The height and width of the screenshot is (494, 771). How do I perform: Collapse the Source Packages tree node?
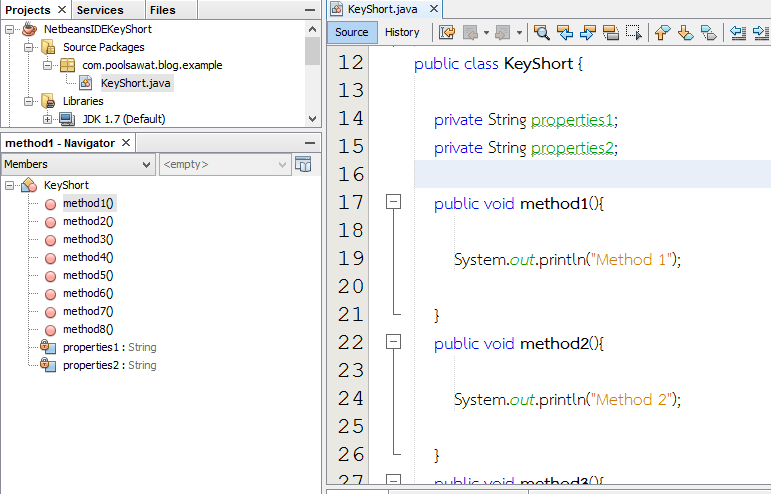[30, 47]
